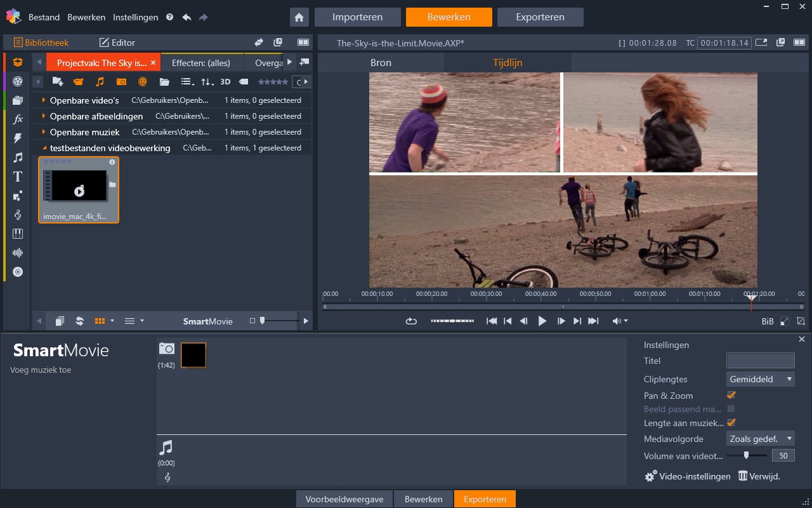Toggle the 3D filter in library

(x=225, y=82)
